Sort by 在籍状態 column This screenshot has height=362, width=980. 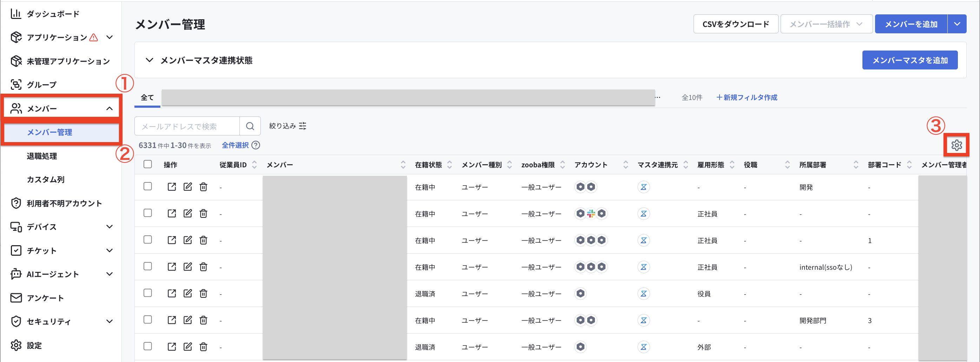coord(449,165)
